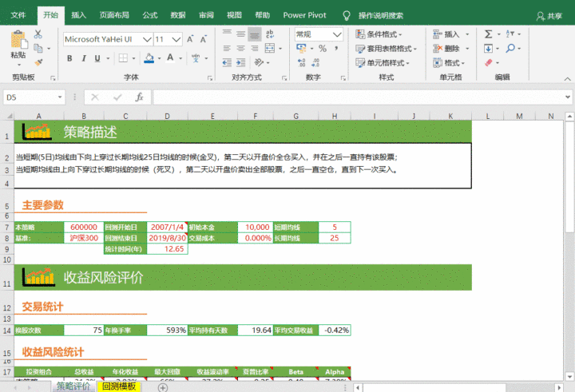
Task: Click the Cut scissors icon
Action: (x=38, y=34)
